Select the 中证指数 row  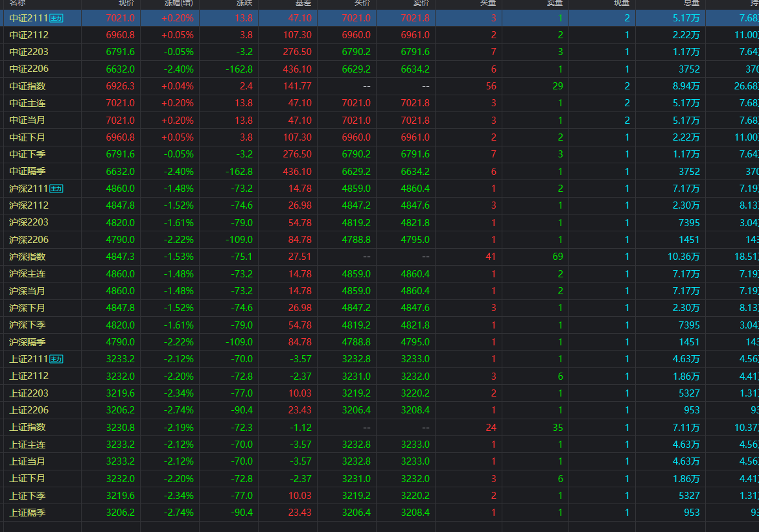[27, 86]
